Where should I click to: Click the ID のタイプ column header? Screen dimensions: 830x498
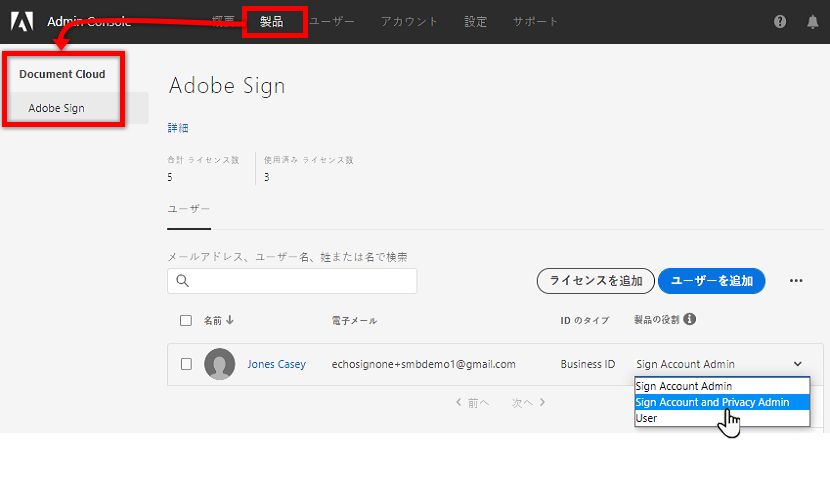584,320
